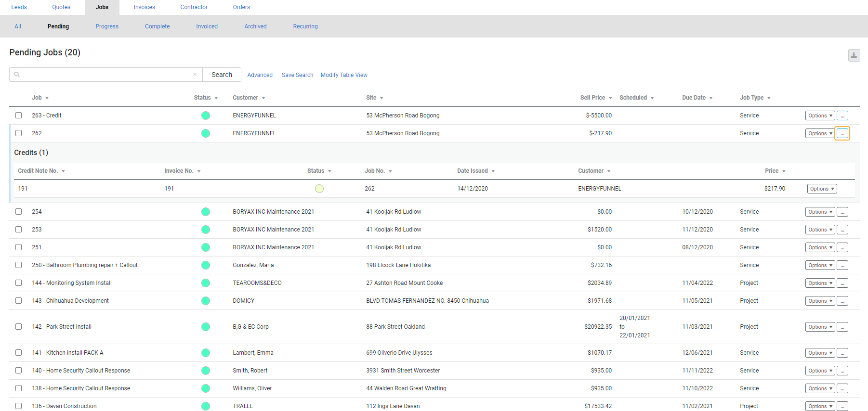Sort jobs by Sell Price column
Image resolution: width=868 pixels, height=411 pixels.
tap(596, 98)
